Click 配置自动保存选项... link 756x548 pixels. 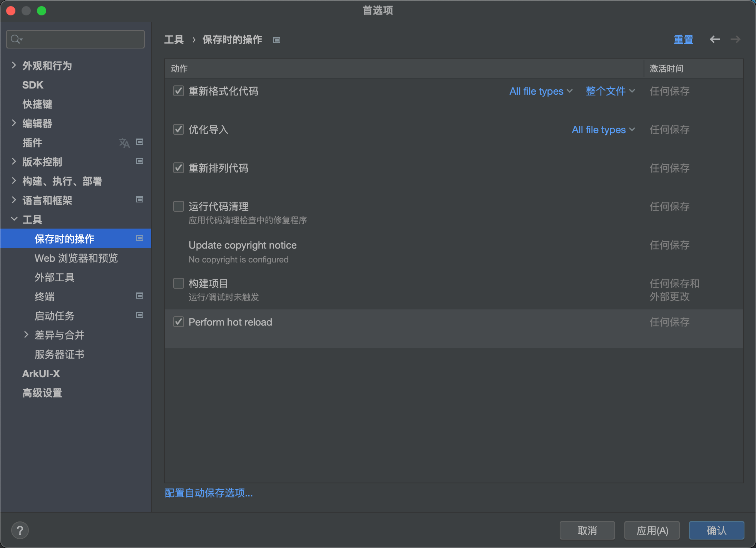pos(209,493)
